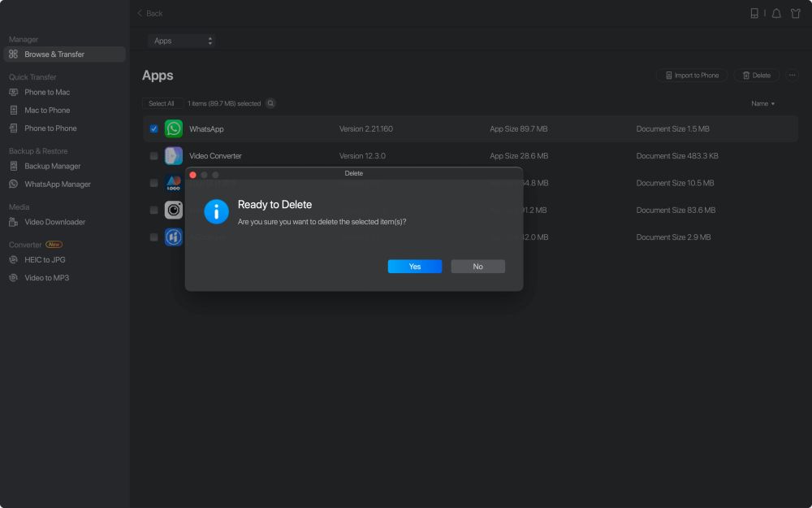The width and height of the screenshot is (812, 508).
Task: Click the search magnifier icon
Action: [270, 103]
